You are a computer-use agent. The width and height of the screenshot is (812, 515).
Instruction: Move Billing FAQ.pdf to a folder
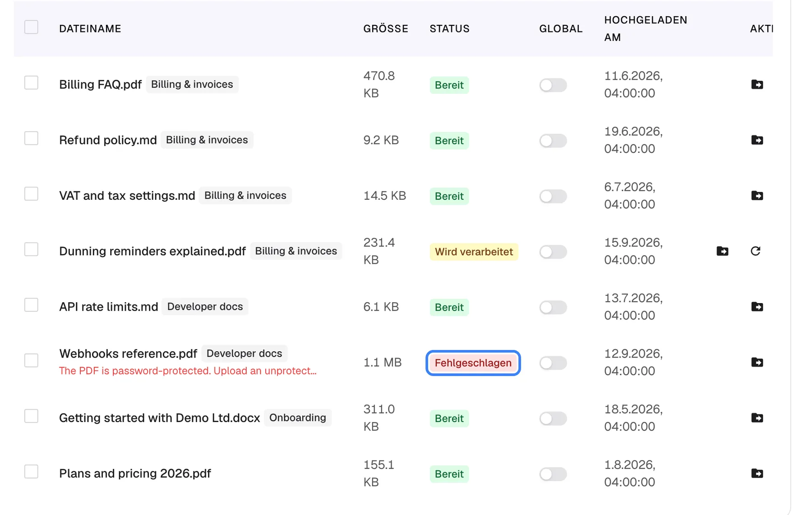pos(757,84)
